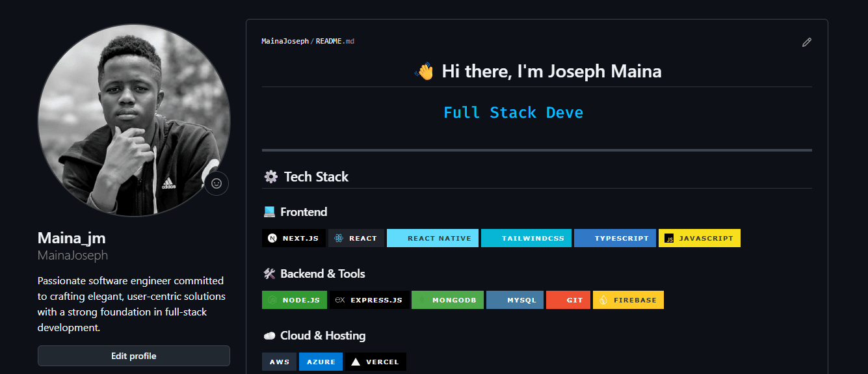
Task: Click the MySQL badge
Action: [x=514, y=300]
